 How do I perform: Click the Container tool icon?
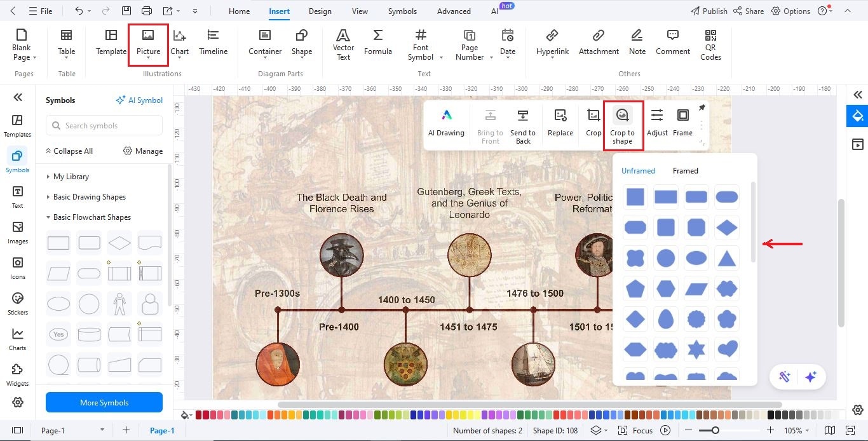coord(265,36)
